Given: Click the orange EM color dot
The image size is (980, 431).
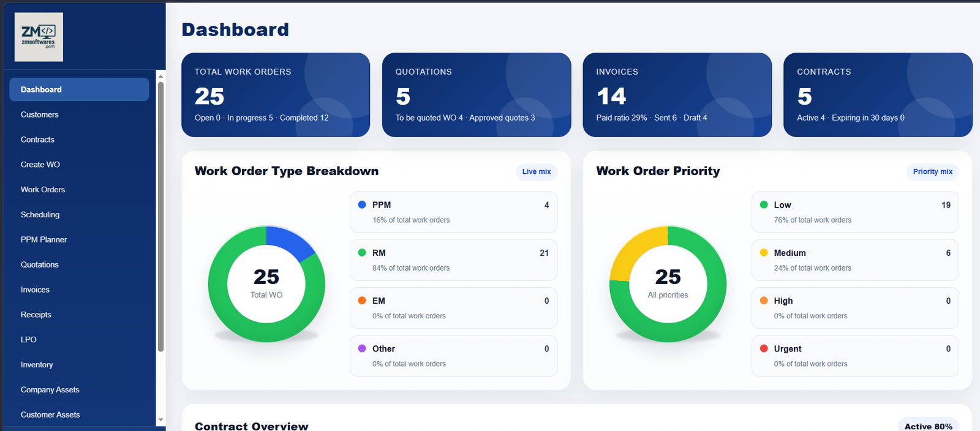Looking at the screenshot, I should tap(362, 301).
